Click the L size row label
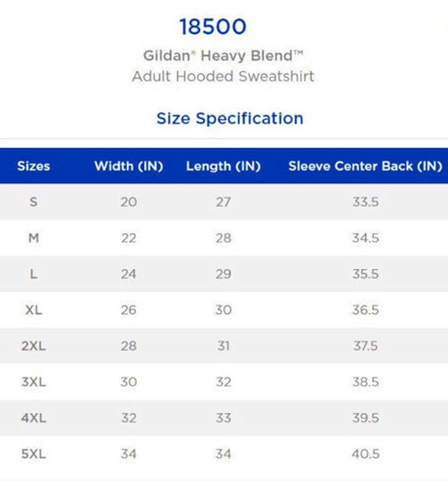The width and height of the screenshot is (448, 481). 34,274
